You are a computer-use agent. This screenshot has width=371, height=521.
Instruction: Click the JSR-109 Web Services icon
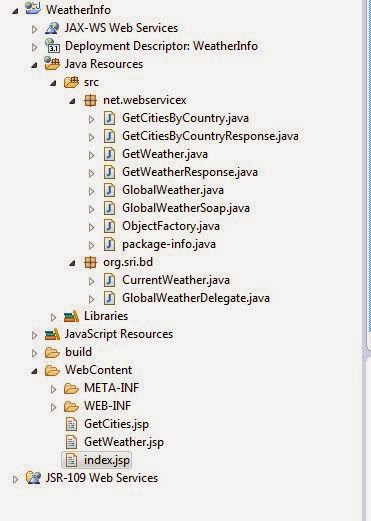click(x=33, y=478)
